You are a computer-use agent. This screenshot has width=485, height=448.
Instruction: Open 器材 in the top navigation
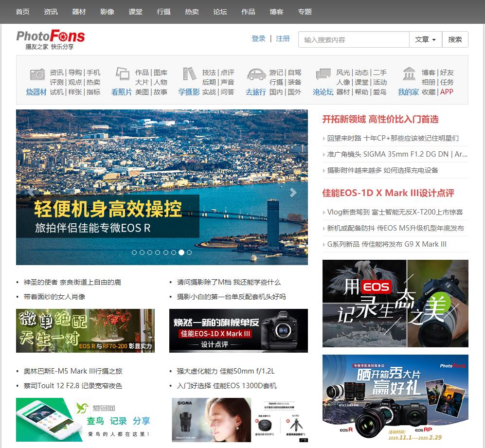click(x=79, y=12)
